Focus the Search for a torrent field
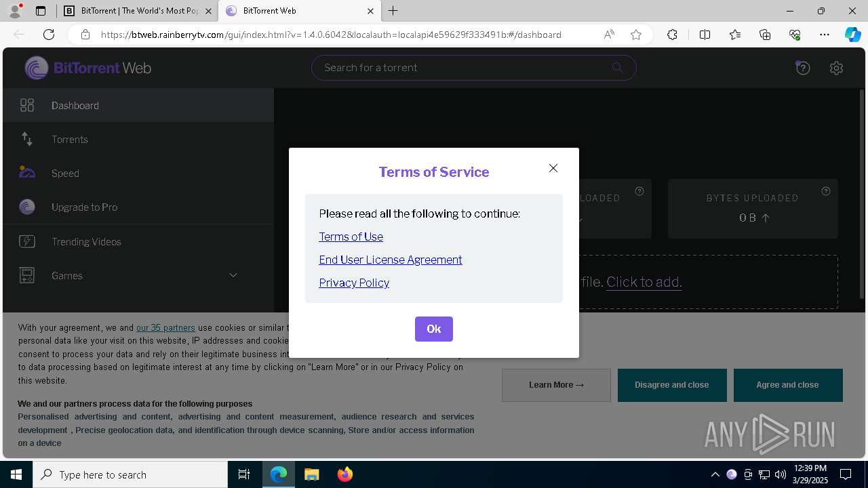 pyautogui.click(x=473, y=68)
